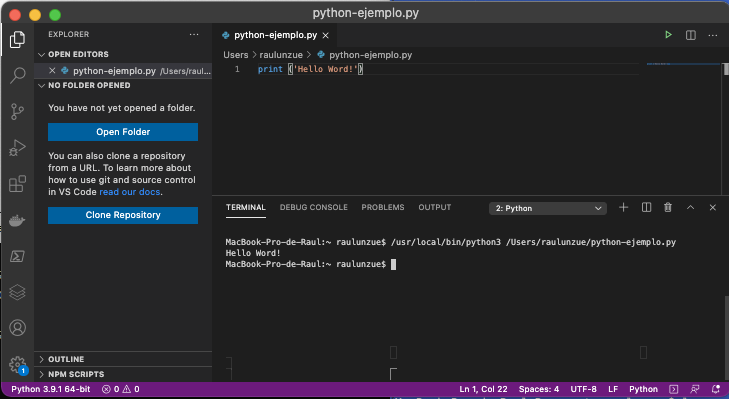The width and height of the screenshot is (729, 399).
Task: Change encoding via UTF-8 status item
Action: click(583, 389)
